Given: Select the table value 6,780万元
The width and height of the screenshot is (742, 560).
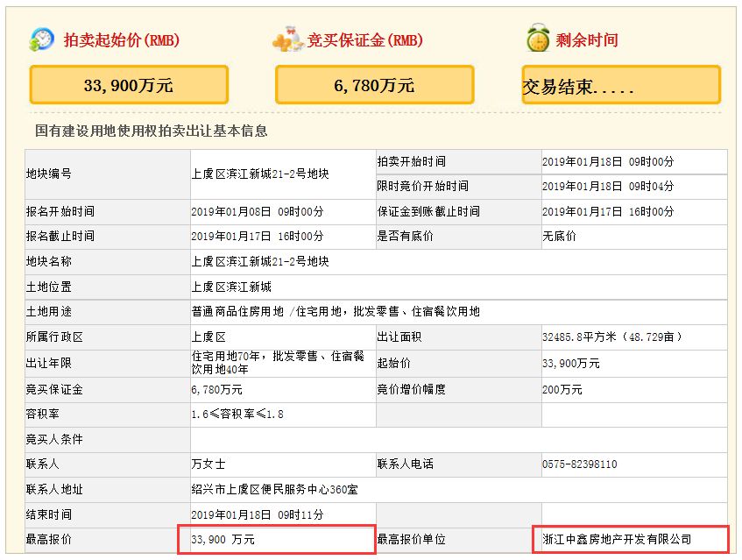Looking at the screenshot, I should coord(216,390).
